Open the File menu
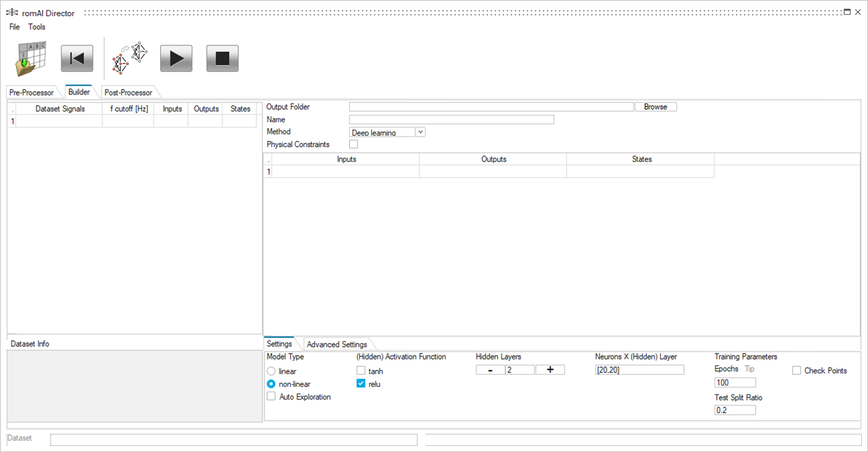This screenshot has height=452, width=868. (15, 27)
